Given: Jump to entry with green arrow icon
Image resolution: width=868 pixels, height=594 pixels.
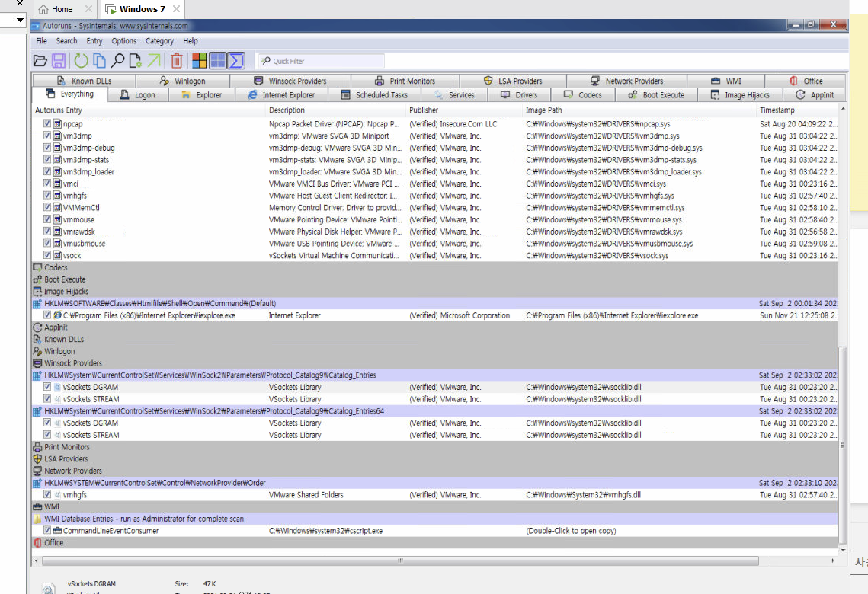Looking at the screenshot, I should tap(154, 61).
